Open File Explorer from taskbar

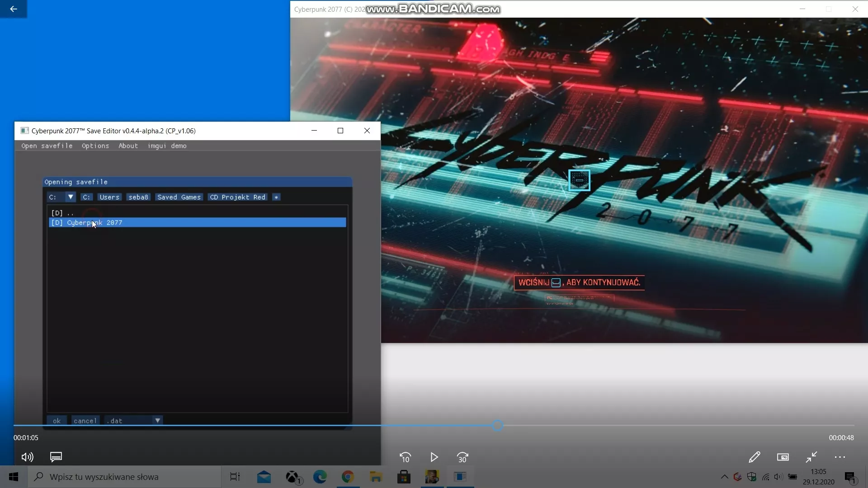tap(376, 477)
